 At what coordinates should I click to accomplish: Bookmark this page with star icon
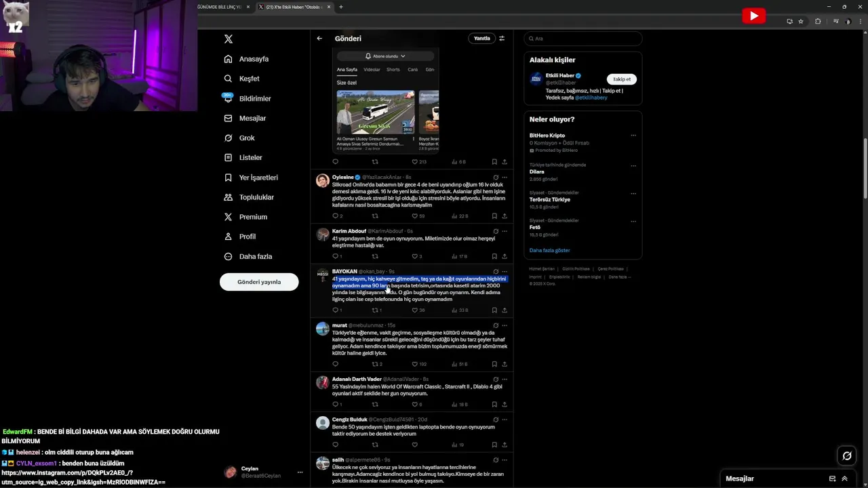tap(801, 21)
